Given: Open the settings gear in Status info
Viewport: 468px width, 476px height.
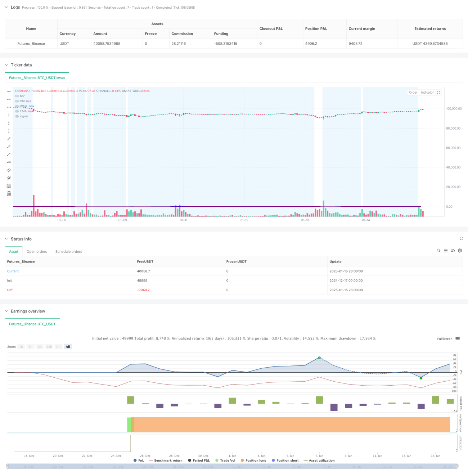Looking at the screenshot, I should 460,251.
